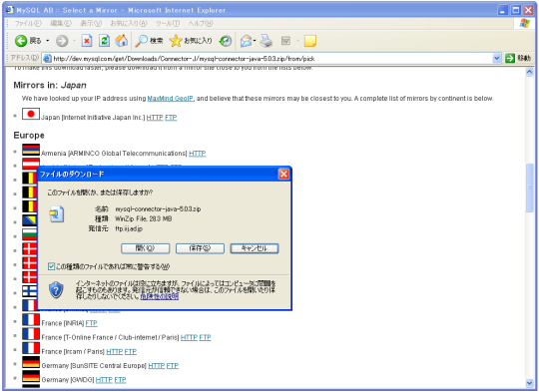The height and width of the screenshot is (392, 539).
Task: Click the page scrollbar up arrow
Action: [529, 72]
